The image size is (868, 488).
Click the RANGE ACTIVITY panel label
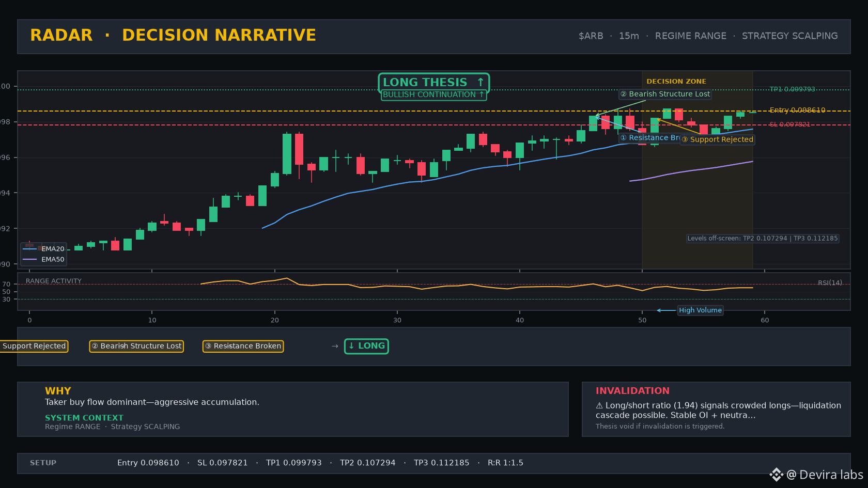(54, 281)
